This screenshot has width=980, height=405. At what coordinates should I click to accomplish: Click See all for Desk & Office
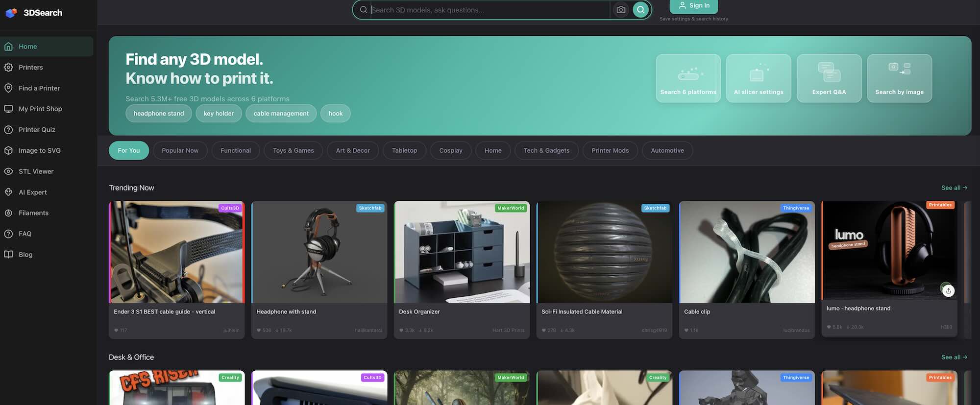coord(954,357)
